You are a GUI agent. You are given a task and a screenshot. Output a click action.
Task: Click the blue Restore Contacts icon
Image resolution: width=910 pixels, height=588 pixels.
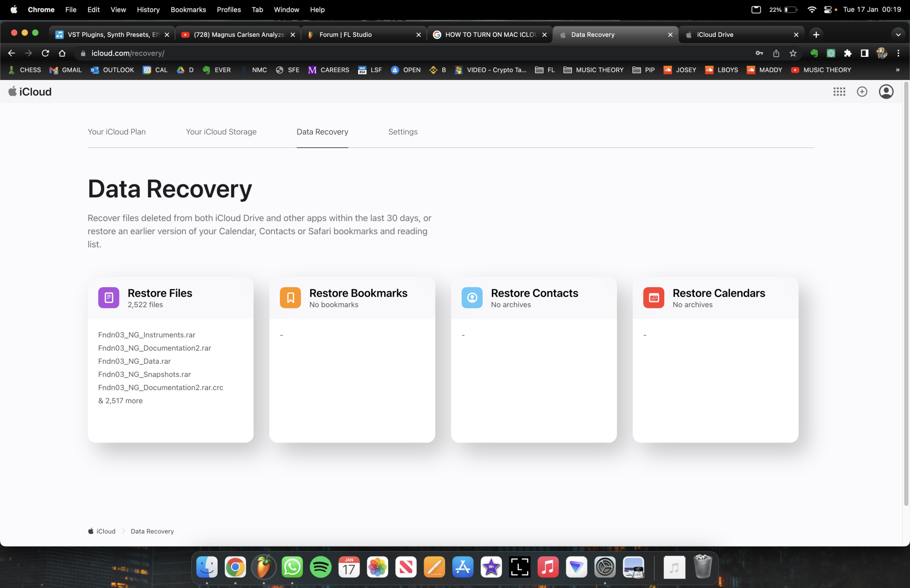[472, 298]
